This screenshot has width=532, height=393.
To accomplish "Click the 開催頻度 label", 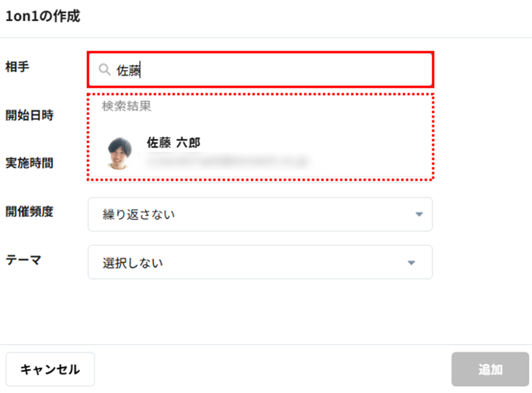I will tap(29, 211).
